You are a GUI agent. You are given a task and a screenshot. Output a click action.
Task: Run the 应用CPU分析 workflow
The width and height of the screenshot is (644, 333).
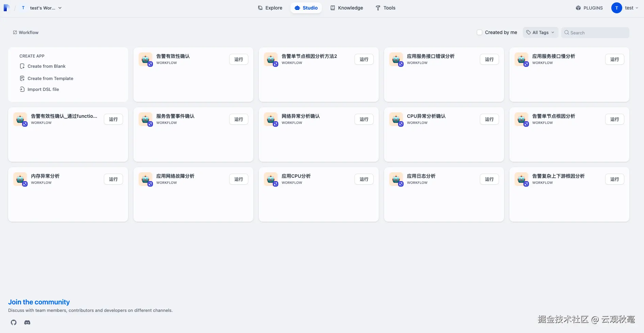click(364, 179)
